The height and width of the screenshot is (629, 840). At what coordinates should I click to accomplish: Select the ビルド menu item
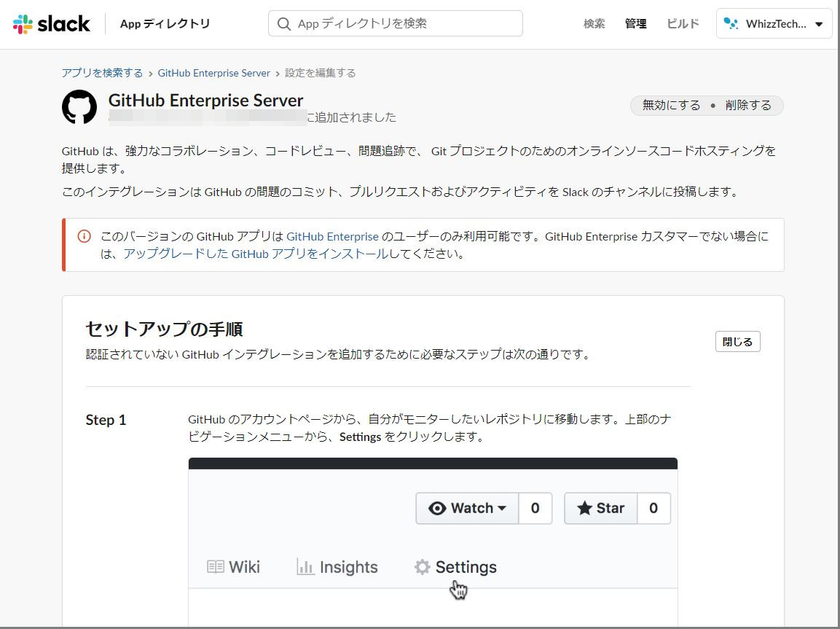(x=681, y=23)
